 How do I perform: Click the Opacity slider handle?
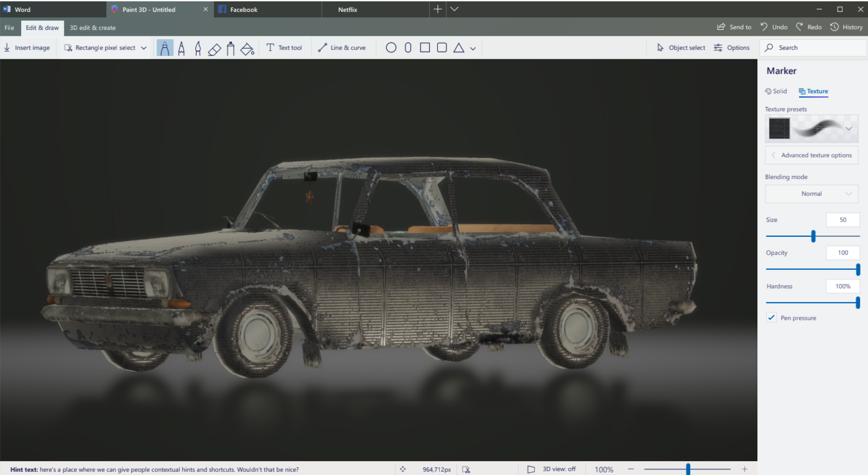857,269
